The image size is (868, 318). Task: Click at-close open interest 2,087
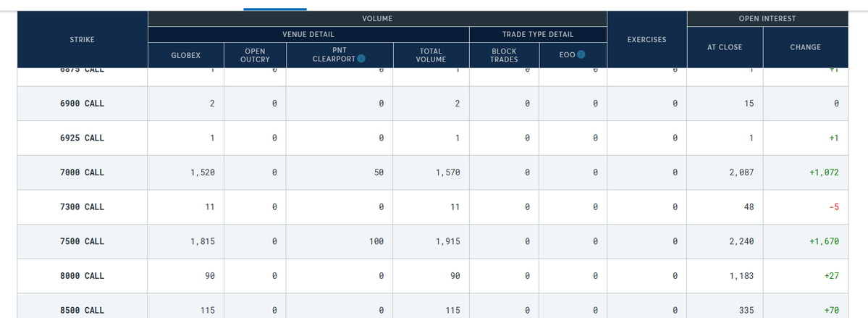[741, 172]
